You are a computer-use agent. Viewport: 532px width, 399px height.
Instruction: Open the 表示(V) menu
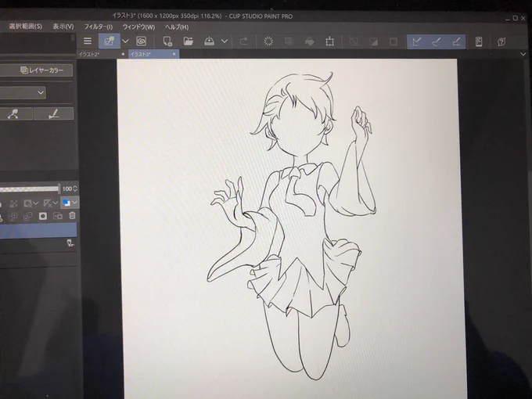63,27
